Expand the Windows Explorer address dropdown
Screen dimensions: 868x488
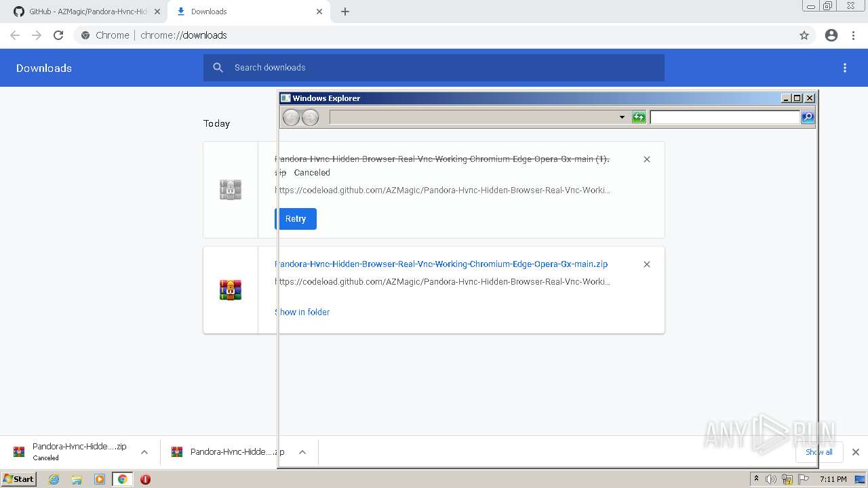(622, 117)
